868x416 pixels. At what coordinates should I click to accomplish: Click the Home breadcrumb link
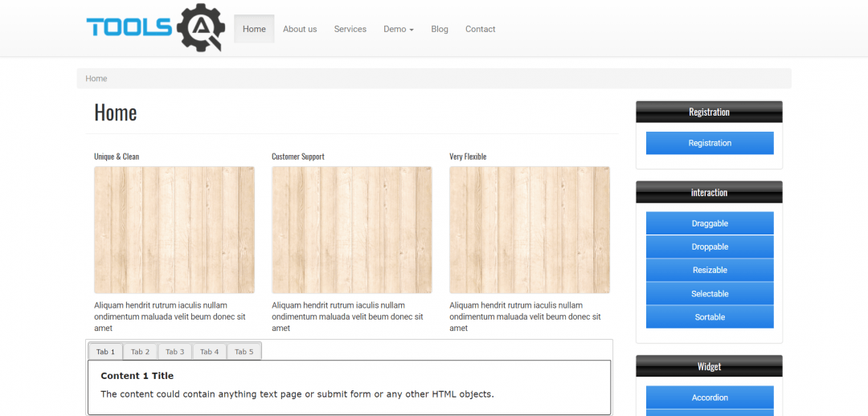click(x=96, y=79)
